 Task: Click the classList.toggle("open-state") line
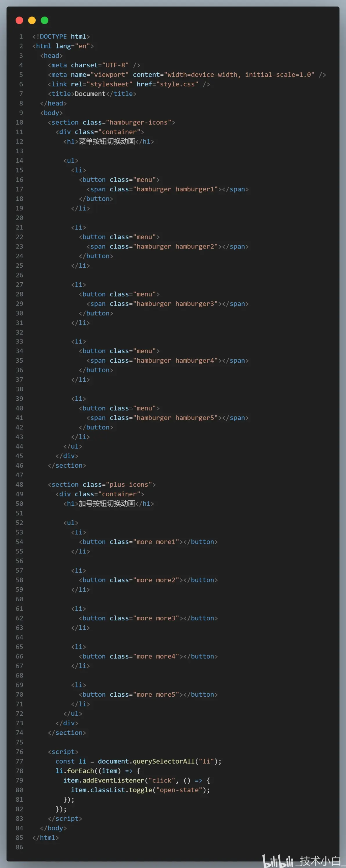point(140,790)
